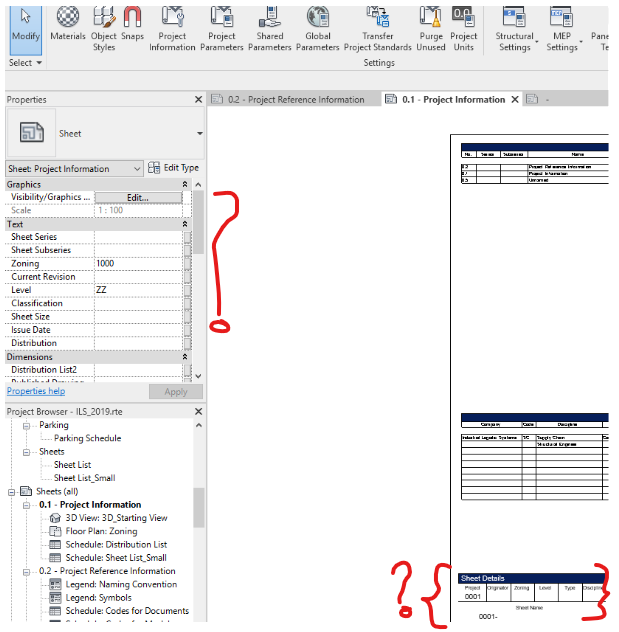The width and height of the screenshot is (619, 632).
Task: Open Global Parameters
Action: click(x=318, y=29)
